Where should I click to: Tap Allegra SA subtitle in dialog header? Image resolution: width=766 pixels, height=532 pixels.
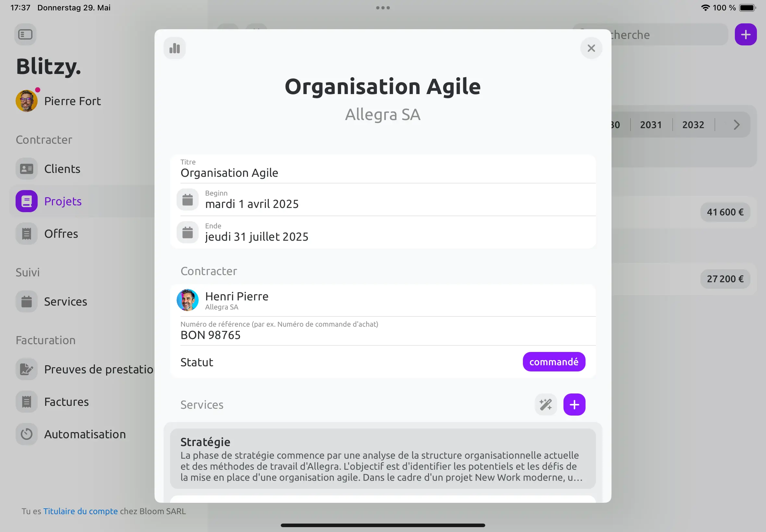coord(383,114)
